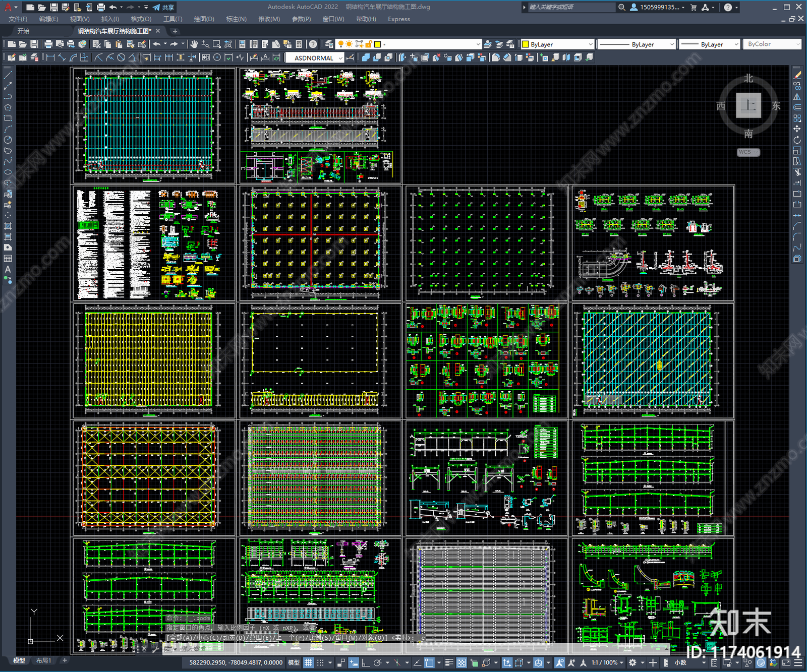Toggle snap mode dots icon in status bar
Screen dimensions: 807x672
click(320, 662)
